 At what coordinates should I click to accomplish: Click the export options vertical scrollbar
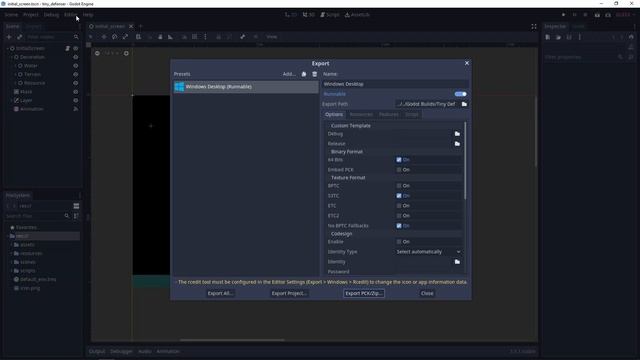[x=465, y=160]
